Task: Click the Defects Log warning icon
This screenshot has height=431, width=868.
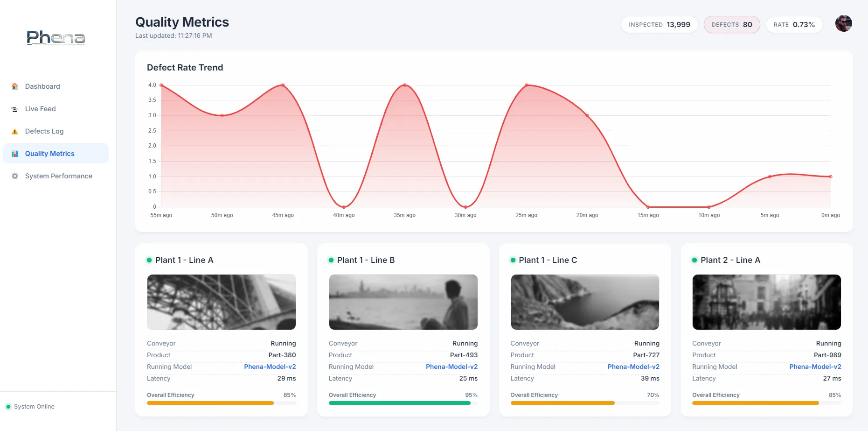Action: coord(14,131)
